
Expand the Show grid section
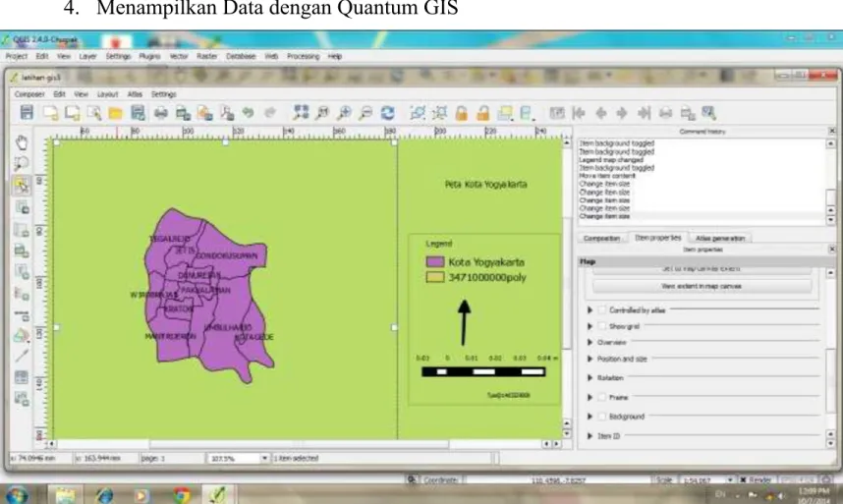[x=590, y=326]
